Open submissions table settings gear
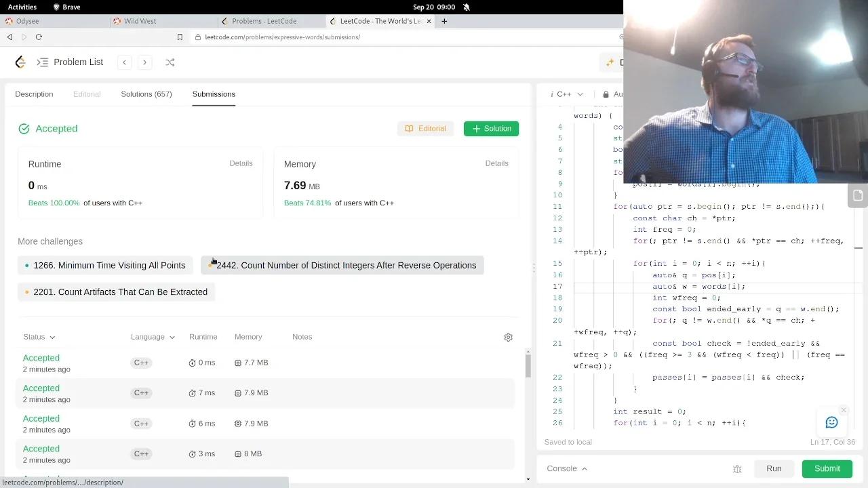The height and width of the screenshot is (488, 868). click(x=508, y=338)
